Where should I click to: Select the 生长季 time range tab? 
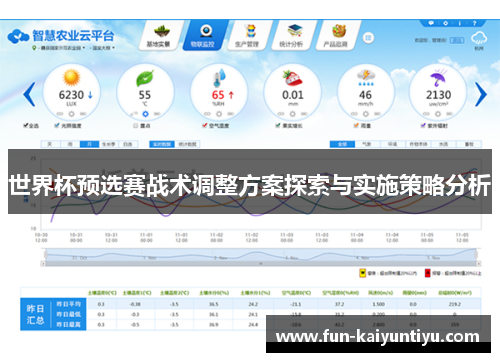[x=109, y=144]
